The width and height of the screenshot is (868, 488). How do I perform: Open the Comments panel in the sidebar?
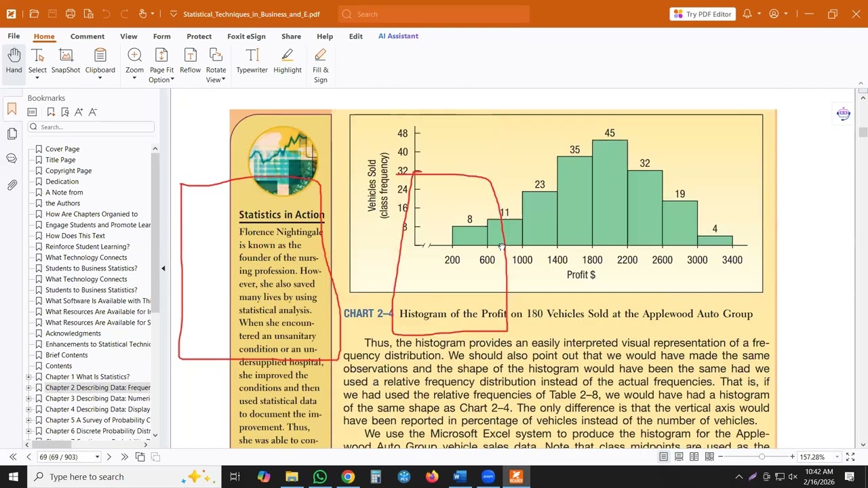[12, 159]
